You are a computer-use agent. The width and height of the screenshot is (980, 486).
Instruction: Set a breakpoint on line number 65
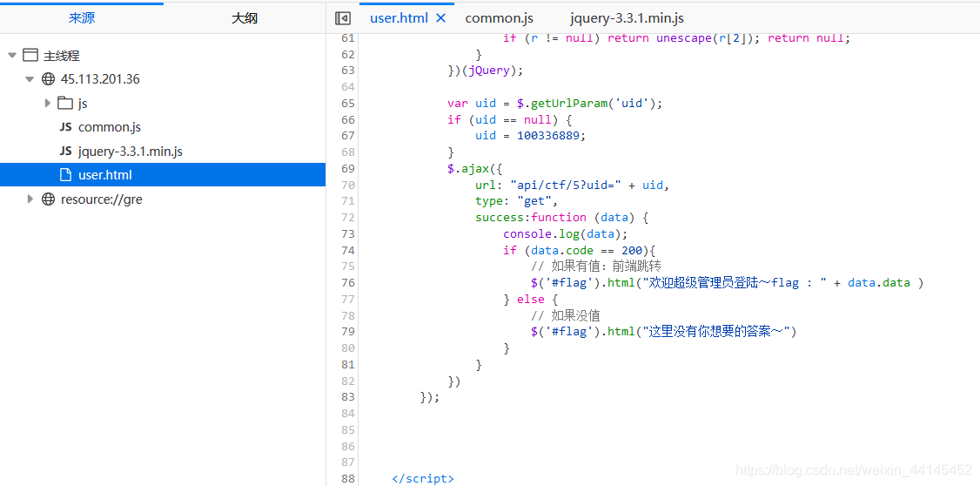(x=348, y=103)
